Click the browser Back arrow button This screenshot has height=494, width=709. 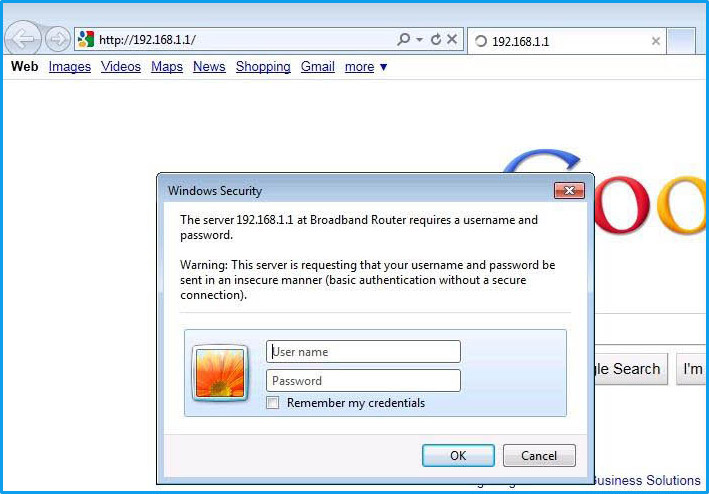(23, 39)
